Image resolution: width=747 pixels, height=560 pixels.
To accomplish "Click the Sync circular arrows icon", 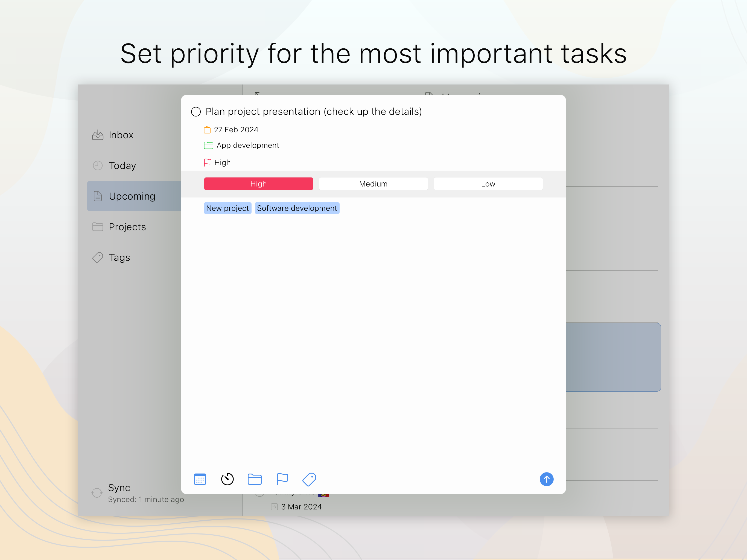I will 97,493.
